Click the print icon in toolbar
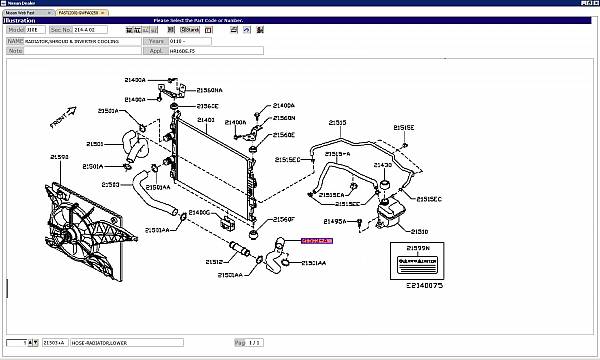This screenshot has height=360, width=600. (234, 29)
